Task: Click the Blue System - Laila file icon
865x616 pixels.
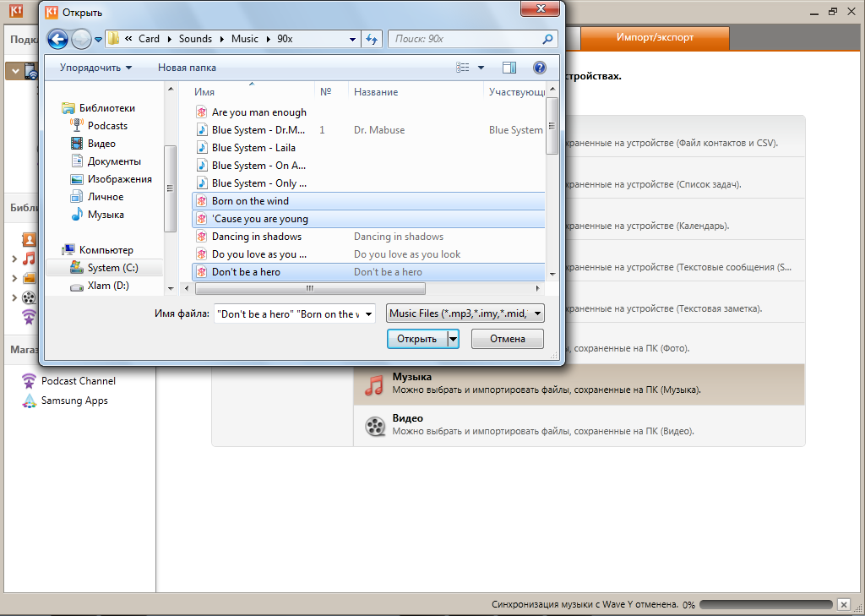Action: (202, 147)
